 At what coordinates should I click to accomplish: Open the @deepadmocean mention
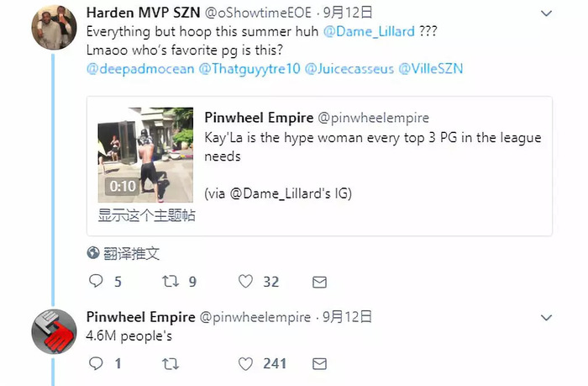click(x=140, y=69)
